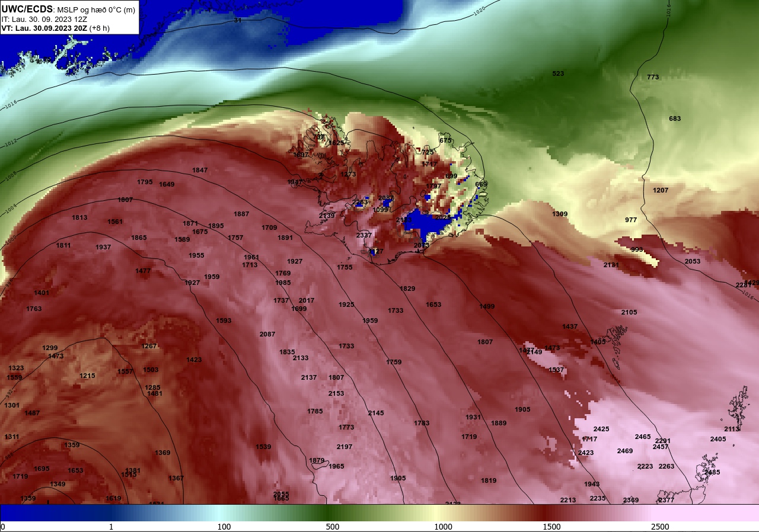This screenshot has width=759, height=532.
Task: Click the map value 2017
Action: (307, 300)
